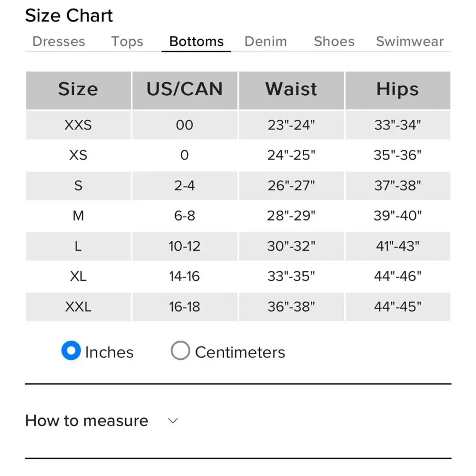476x476 pixels.
Task: Select the Bottoms tab
Action: coord(197,41)
